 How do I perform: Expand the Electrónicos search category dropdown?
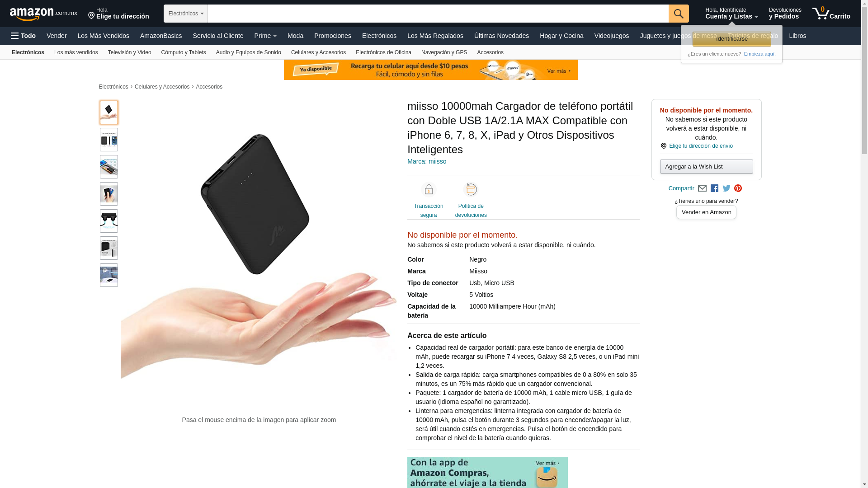[x=186, y=14]
